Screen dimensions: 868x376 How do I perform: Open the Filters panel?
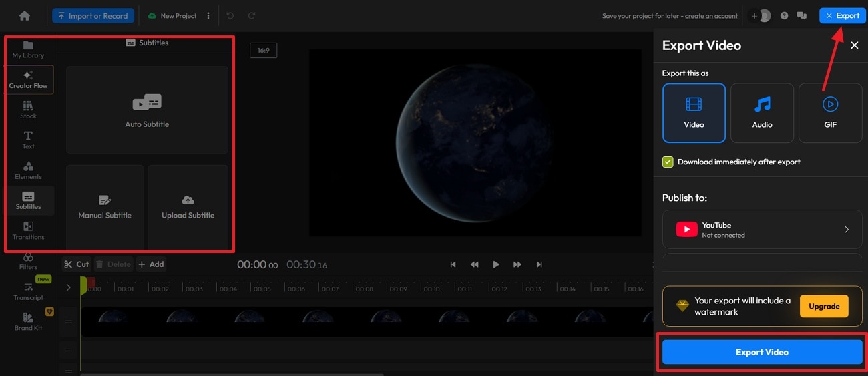28,261
